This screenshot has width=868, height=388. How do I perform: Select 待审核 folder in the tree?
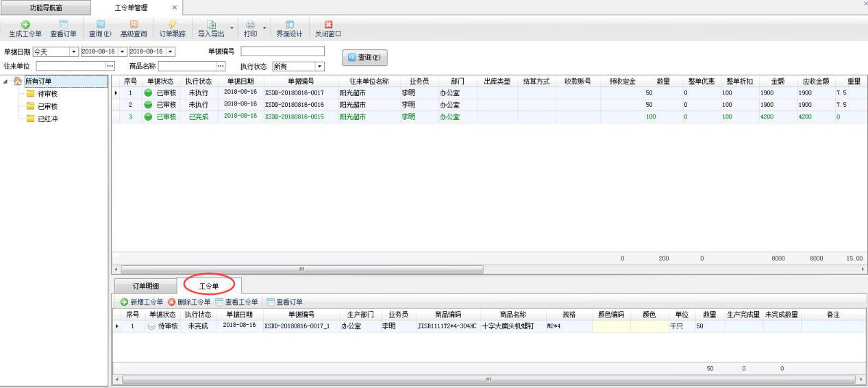tap(47, 94)
